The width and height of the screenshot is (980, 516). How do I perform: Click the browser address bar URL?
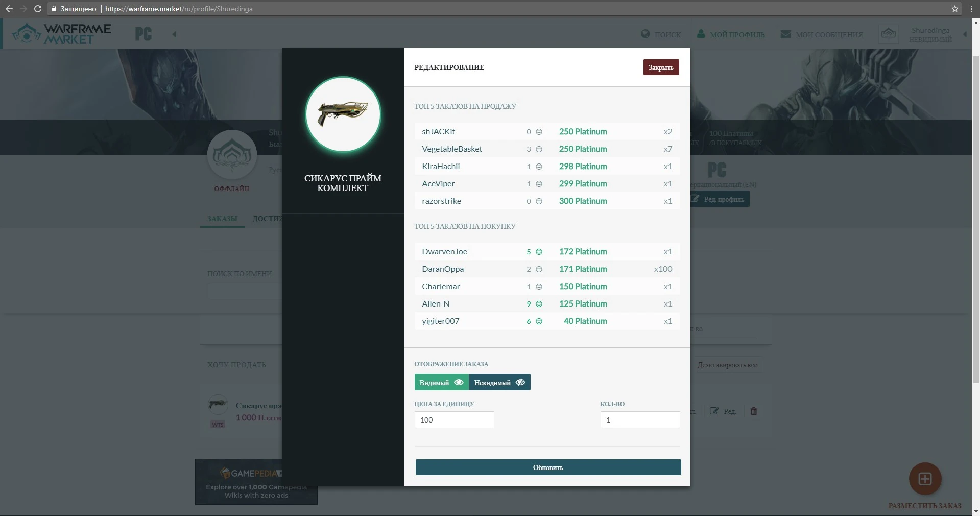(x=179, y=9)
